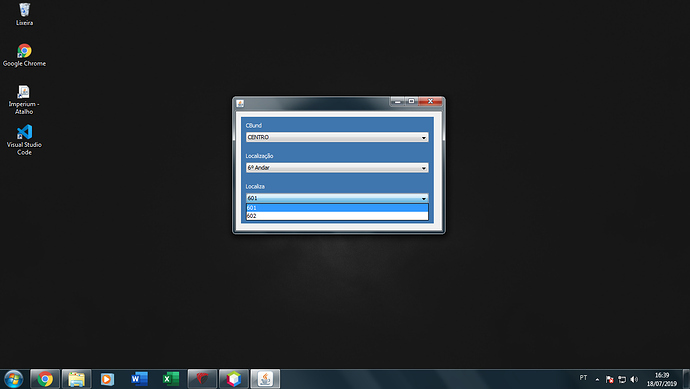690x389 pixels.
Task: Open the volume speaker tray icon
Action: click(x=634, y=379)
